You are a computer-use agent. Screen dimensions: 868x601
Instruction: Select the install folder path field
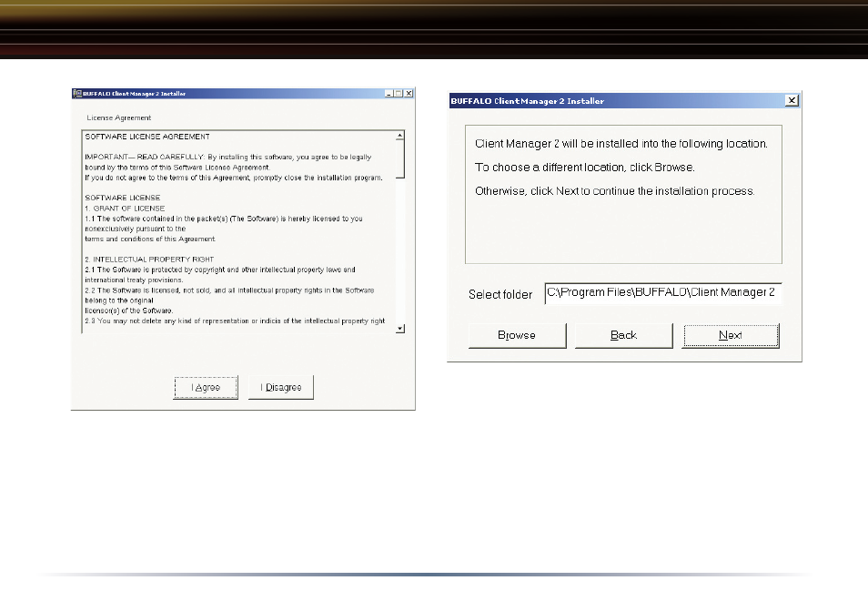(663, 293)
